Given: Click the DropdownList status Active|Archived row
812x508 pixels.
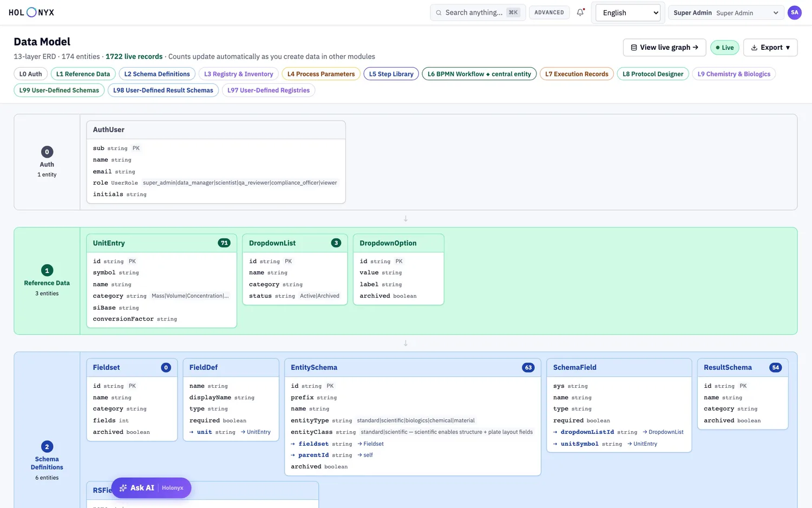Looking at the screenshot, I should 294,296.
